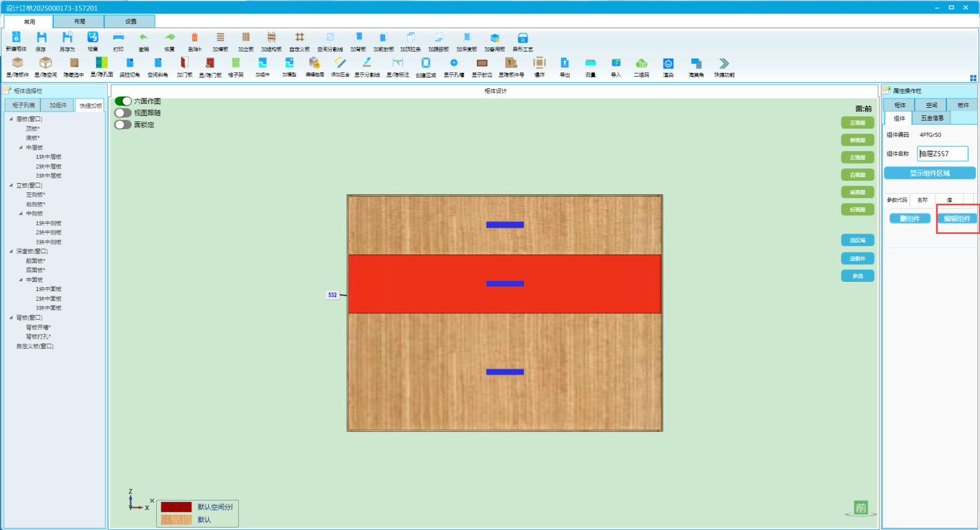Enable the 视图跟随 toggle
The height and width of the screenshot is (530, 980).
[123, 113]
